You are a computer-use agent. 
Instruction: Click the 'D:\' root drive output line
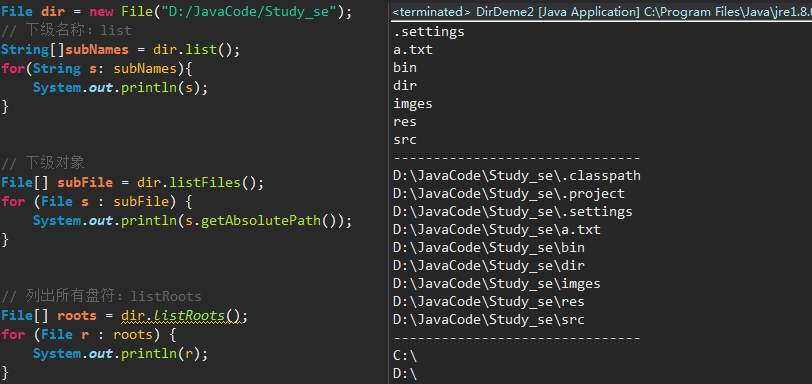coord(405,374)
